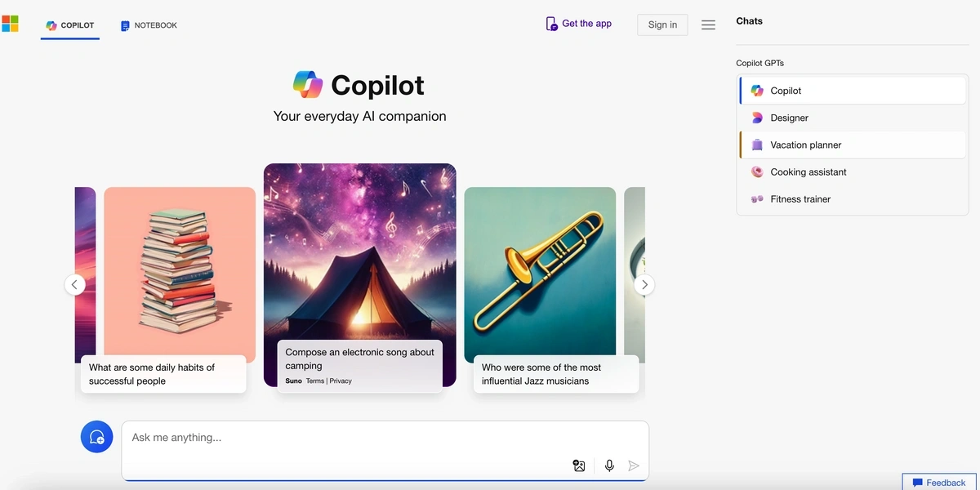
Task: Open the Suno Terms link
Action: 315,381
